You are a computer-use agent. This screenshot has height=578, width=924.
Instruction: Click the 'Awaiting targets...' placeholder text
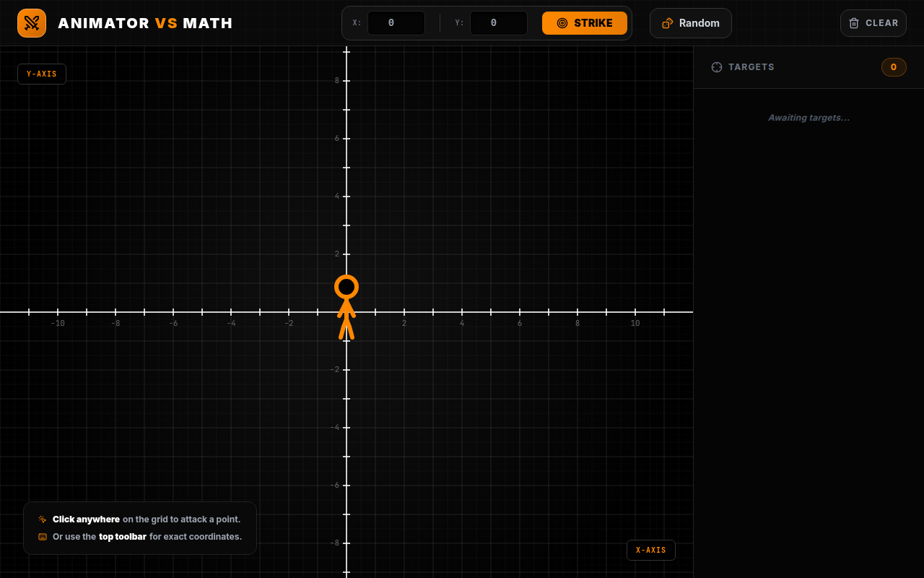point(808,118)
